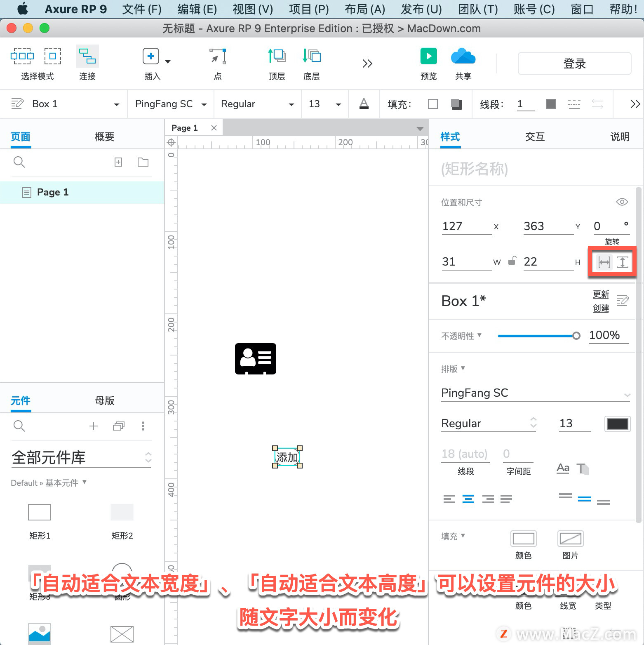Open the 发布 (U) menu
The image size is (644, 645).
tap(421, 9)
